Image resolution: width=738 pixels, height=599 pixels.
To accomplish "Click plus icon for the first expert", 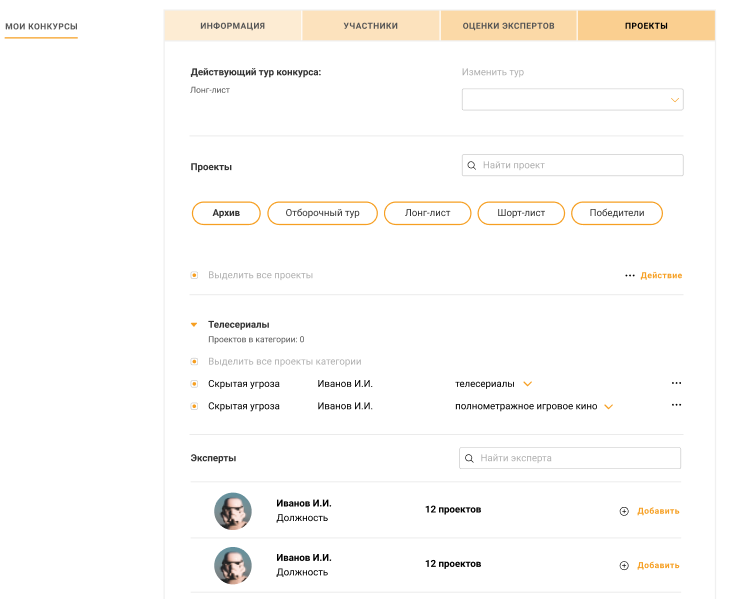I will pos(624,511).
